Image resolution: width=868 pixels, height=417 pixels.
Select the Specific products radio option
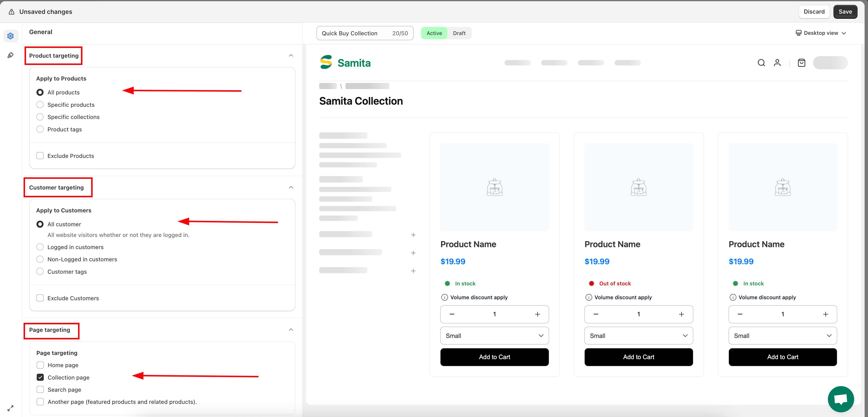click(x=40, y=105)
